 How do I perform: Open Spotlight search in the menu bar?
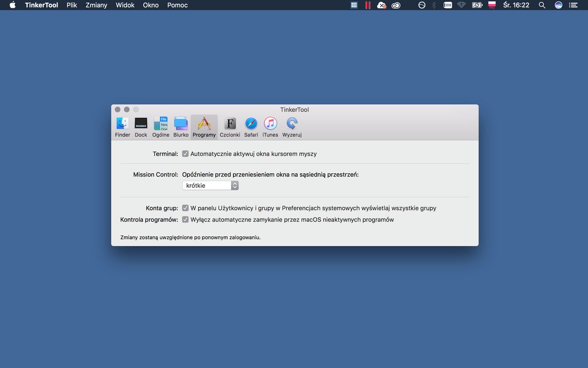542,5
